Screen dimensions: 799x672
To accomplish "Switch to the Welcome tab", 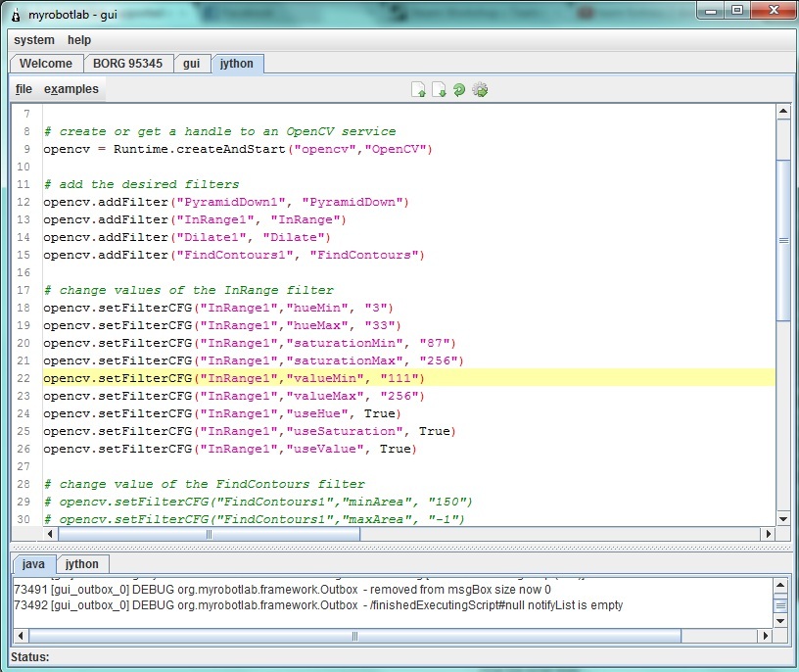I will (46, 64).
